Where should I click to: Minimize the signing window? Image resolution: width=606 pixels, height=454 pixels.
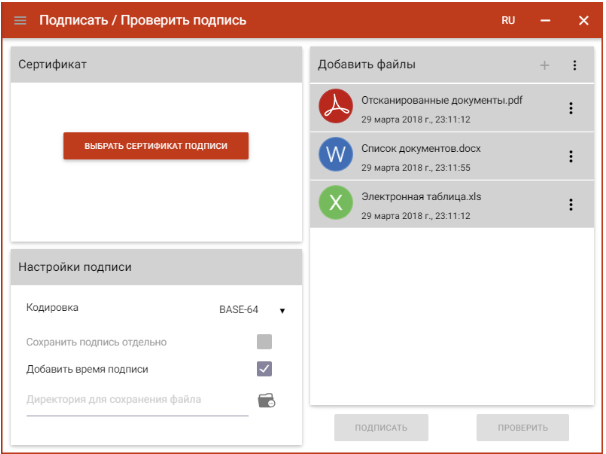(x=545, y=21)
